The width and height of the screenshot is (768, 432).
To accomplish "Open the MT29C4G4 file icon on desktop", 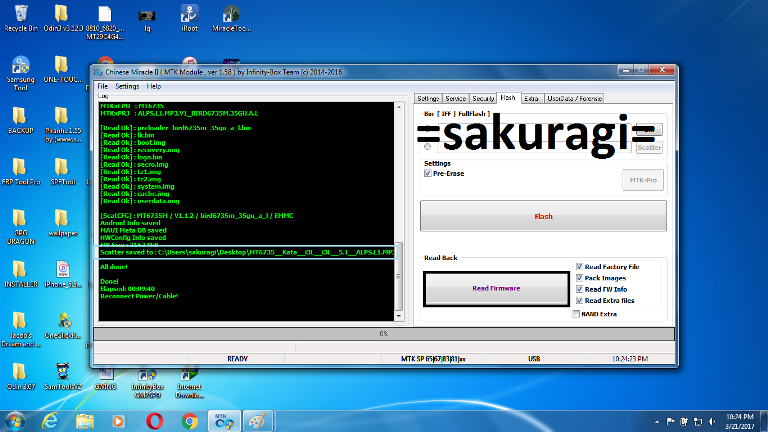I will 105,22.
